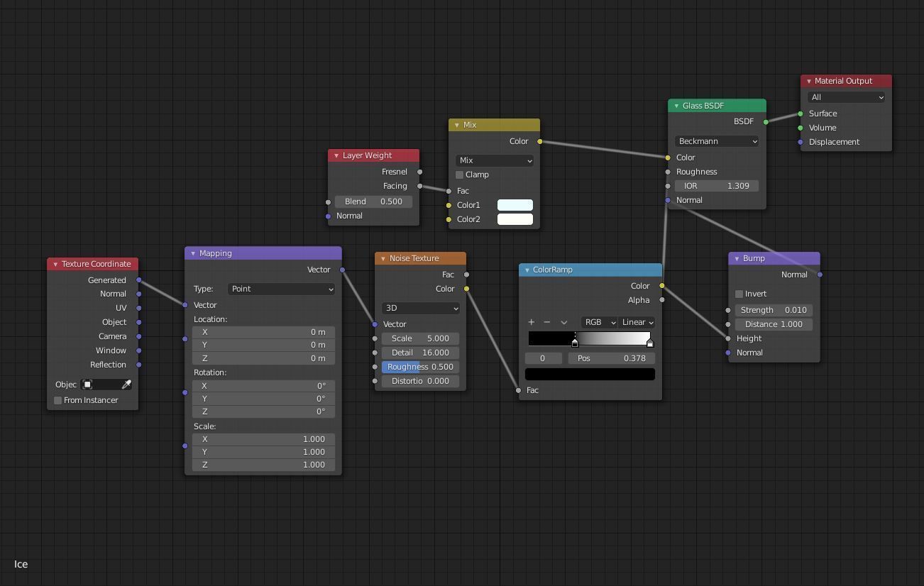The width and height of the screenshot is (924, 586).
Task: Click the UV output socket on Texture Coordinate
Action: [139, 308]
